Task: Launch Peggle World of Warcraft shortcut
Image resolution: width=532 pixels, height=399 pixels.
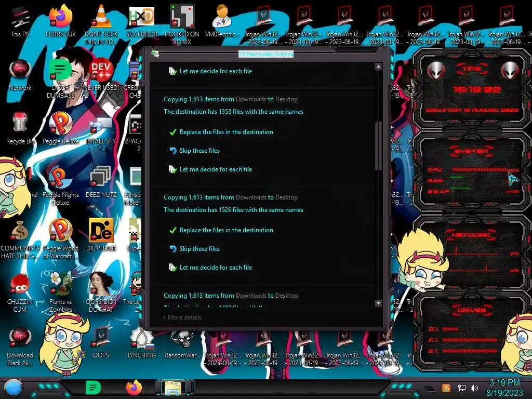Action: 61,238
